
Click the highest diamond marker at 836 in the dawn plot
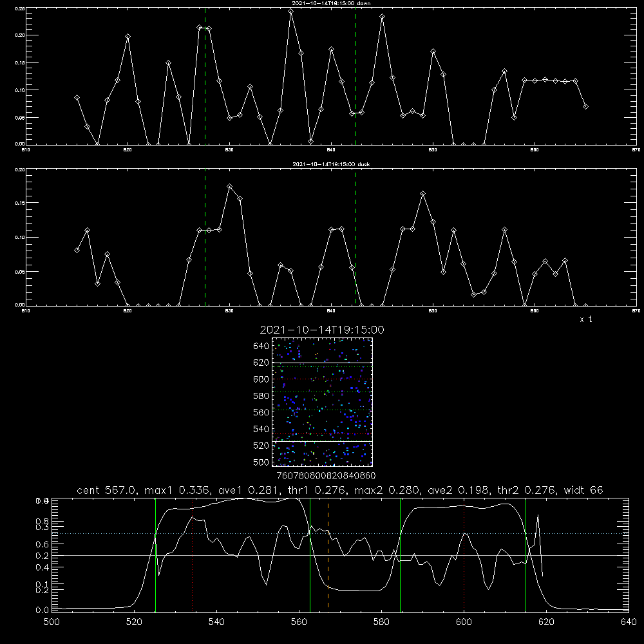[291, 12]
